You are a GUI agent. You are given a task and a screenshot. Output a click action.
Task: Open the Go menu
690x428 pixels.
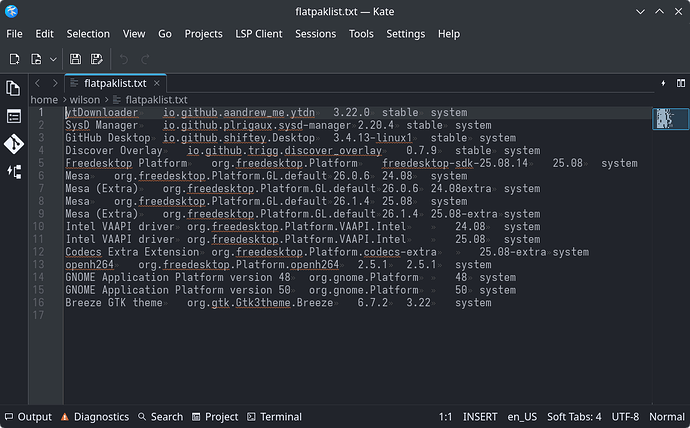pyautogui.click(x=165, y=34)
